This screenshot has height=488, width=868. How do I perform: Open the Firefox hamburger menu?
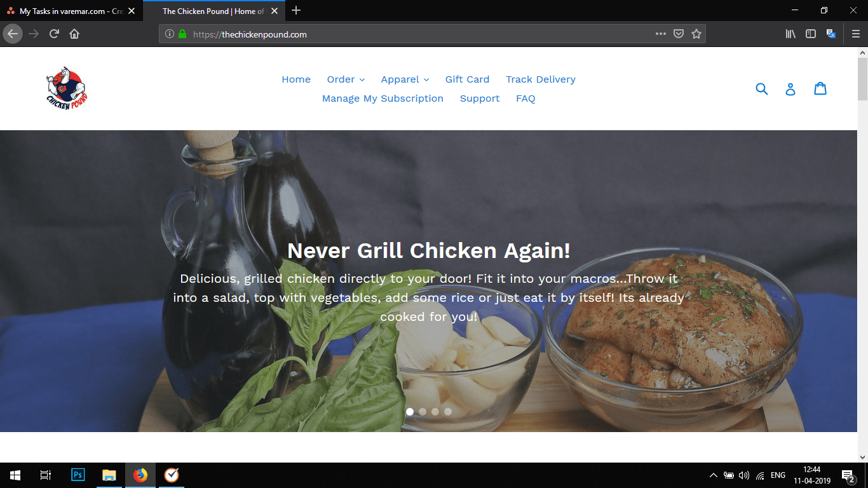(856, 34)
